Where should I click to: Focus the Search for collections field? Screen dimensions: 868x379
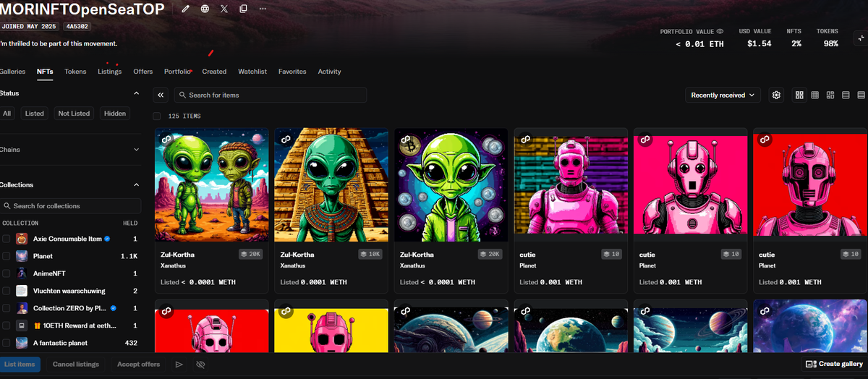click(71, 206)
